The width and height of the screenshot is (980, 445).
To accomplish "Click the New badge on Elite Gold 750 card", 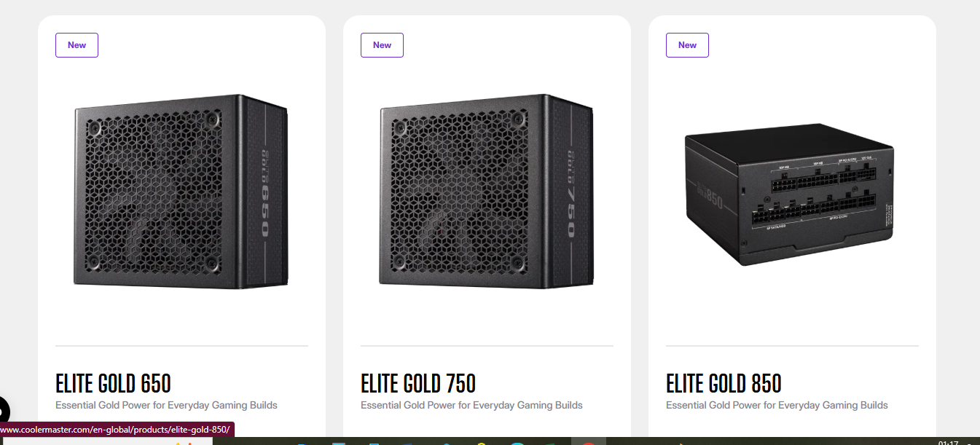I will [x=382, y=45].
